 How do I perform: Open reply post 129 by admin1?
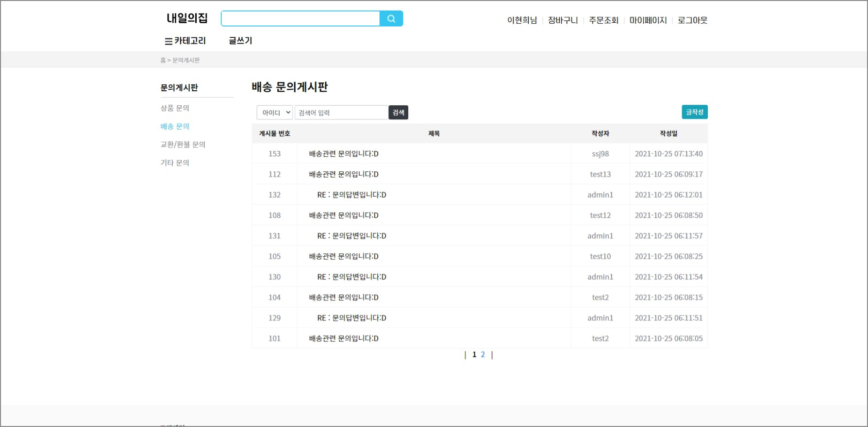point(352,318)
